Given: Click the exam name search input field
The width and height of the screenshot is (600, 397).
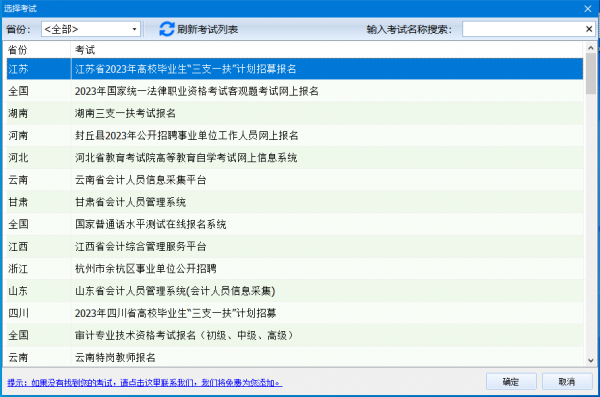Looking at the screenshot, I should pyautogui.click(x=523, y=29).
